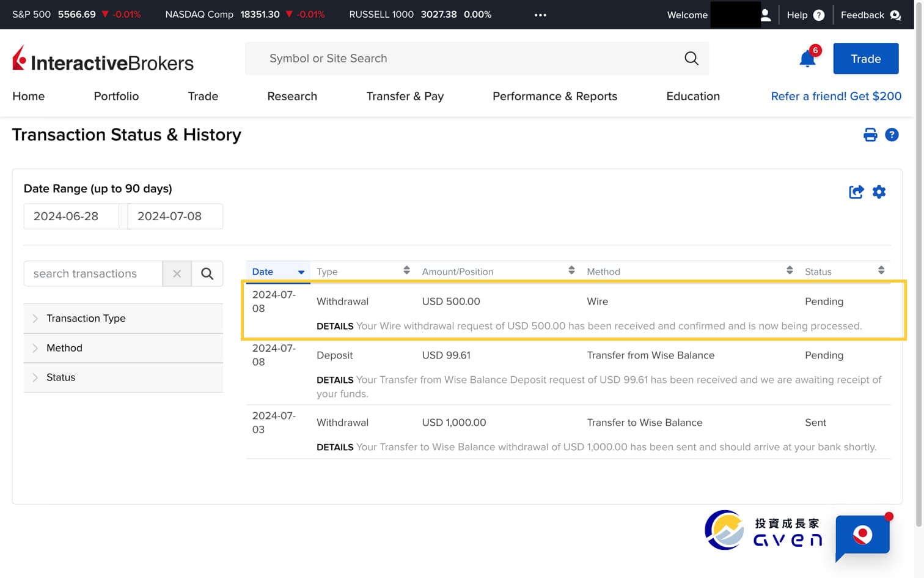Sort table by Date column
The image size is (924, 578).
[x=278, y=272]
